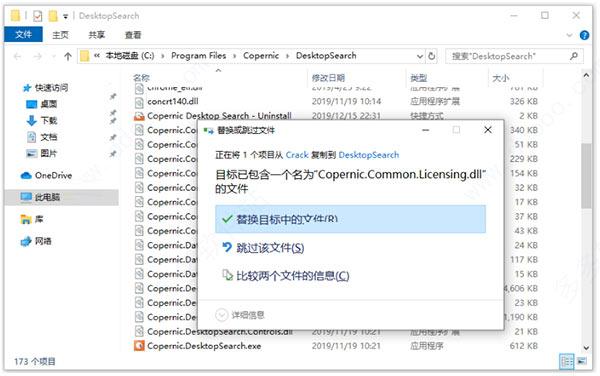600x376 pixels.
Task: Select Copernic Desktop Search - Uninstall shortcut
Action: coord(219,116)
